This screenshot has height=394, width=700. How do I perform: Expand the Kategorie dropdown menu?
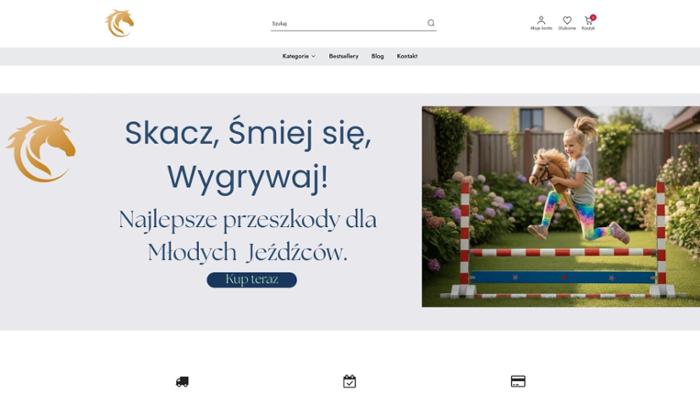pyautogui.click(x=299, y=56)
